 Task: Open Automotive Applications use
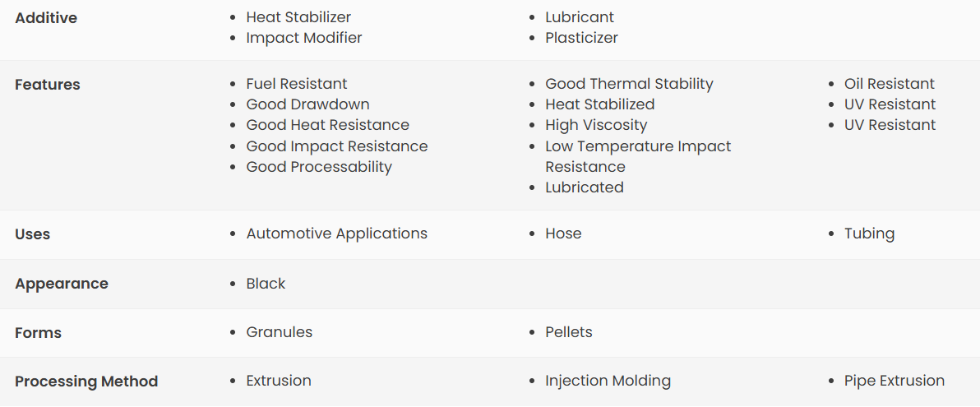pyautogui.click(x=336, y=234)
